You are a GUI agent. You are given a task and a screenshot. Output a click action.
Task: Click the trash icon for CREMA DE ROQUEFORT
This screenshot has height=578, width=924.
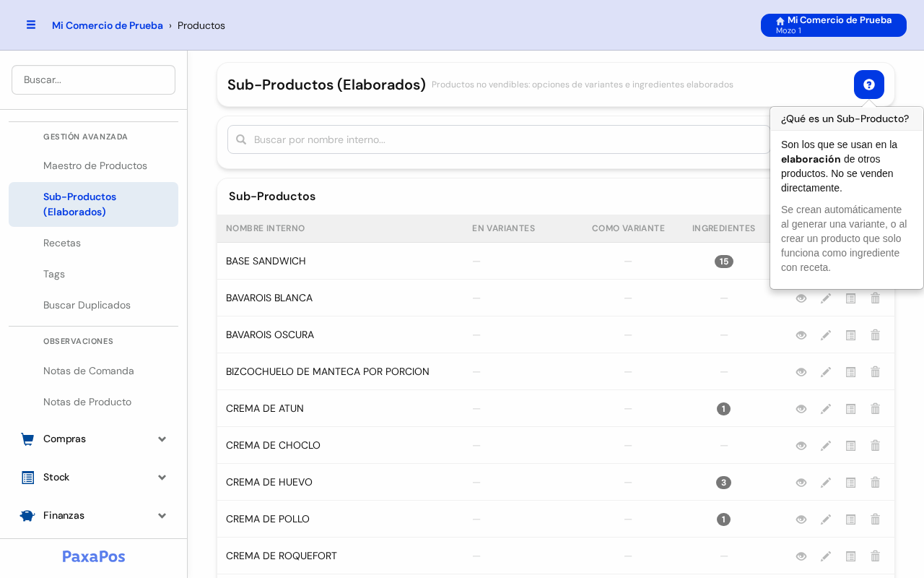tap(875, 556)
